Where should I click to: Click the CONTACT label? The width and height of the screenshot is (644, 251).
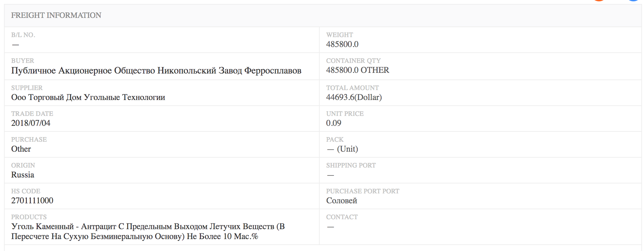(342, 217)
